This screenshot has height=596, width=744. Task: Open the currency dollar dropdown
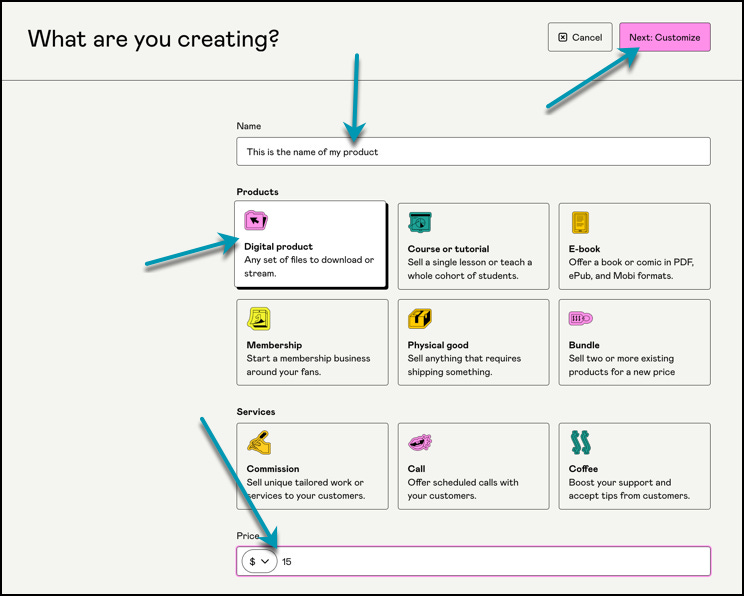(259, 561)
